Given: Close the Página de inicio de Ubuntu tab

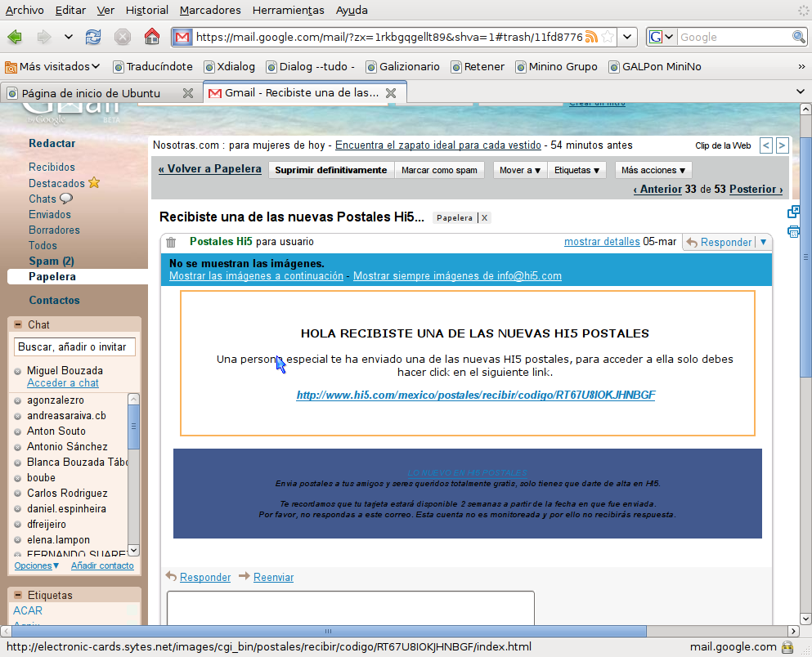Looking at the screenshot, I should coord(188,93).
